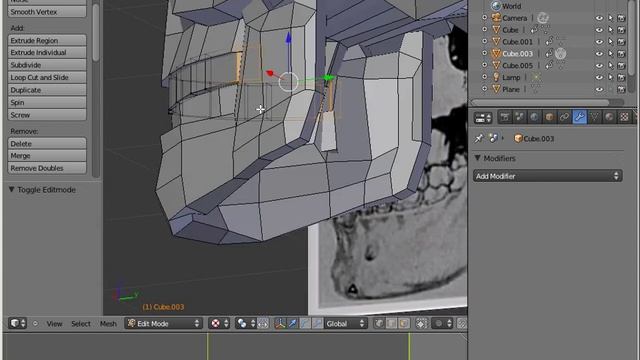The image size is (640, 360).
Task: Toggle Cube.005 renderability camera icon
Action: [x=621, y=65]
